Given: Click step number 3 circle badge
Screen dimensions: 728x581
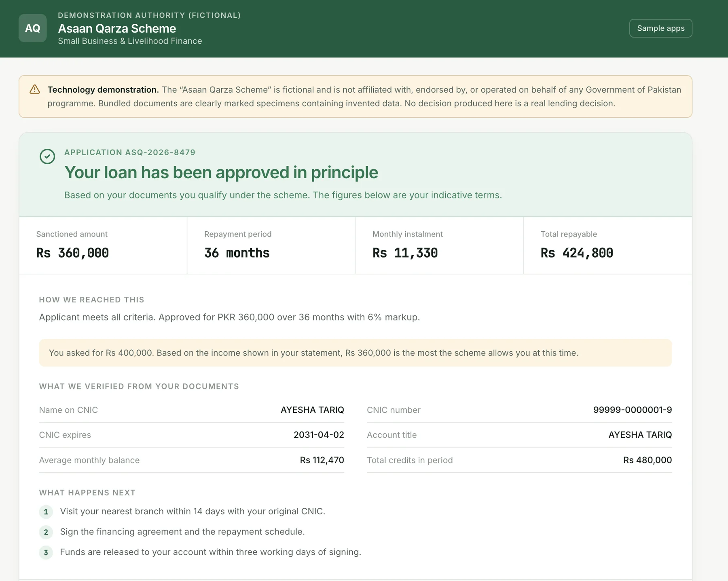Looking at the screenshot, I should pos(46,552).
